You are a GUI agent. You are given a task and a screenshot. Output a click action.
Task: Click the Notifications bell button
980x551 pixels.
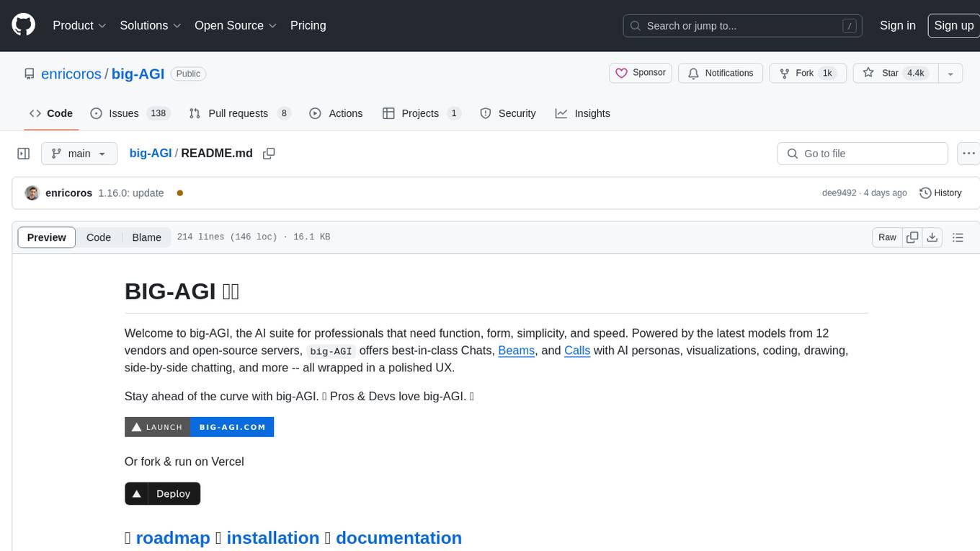pos(721,73)
